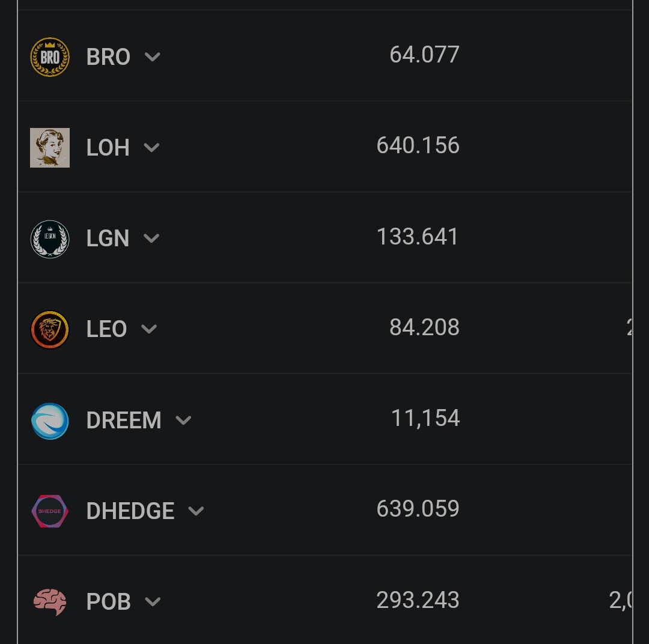
Task: Select the BRO token name label
Action: (108, 56)
